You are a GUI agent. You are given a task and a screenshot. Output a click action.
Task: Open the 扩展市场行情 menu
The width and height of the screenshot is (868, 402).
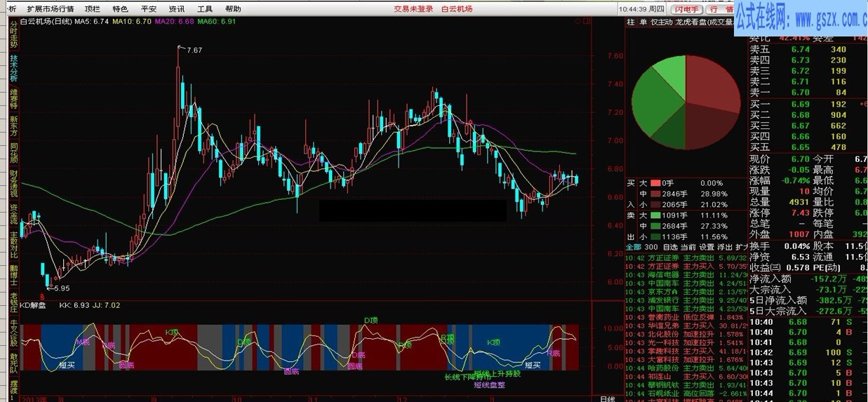click(x=51, y=9)
